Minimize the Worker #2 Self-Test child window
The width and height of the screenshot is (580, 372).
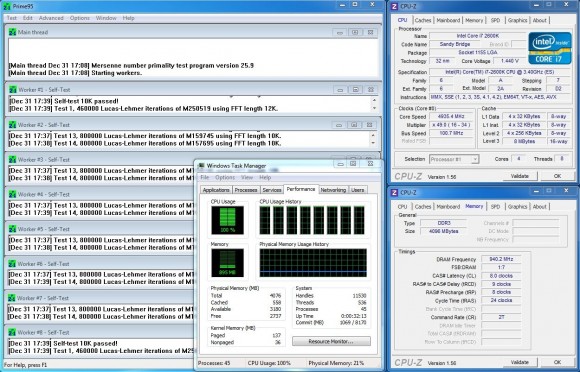[339, 125]
